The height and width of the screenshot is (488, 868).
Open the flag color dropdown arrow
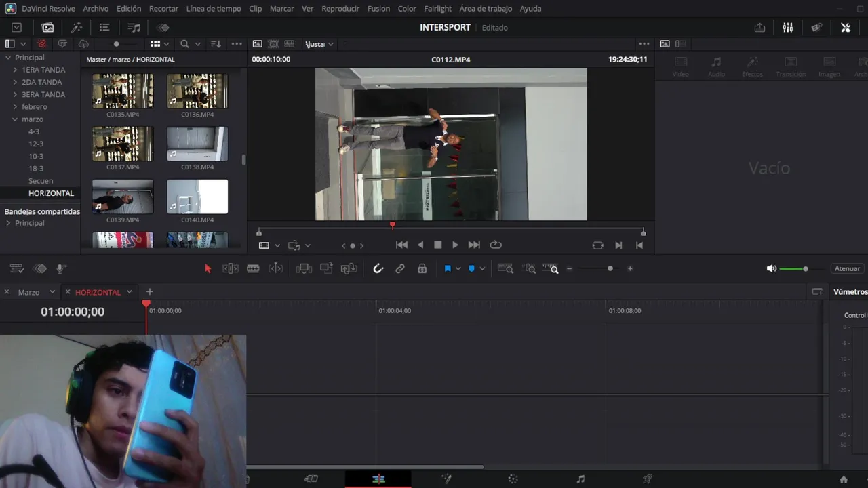(458, 268)
